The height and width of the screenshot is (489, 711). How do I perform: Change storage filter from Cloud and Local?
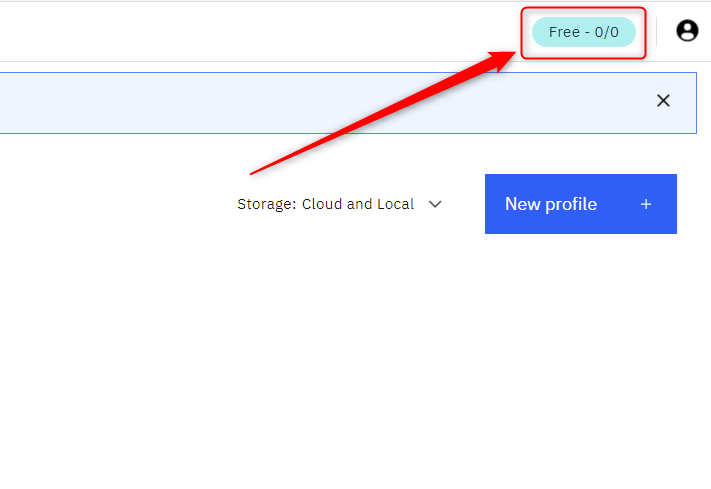tap(339, 204)
